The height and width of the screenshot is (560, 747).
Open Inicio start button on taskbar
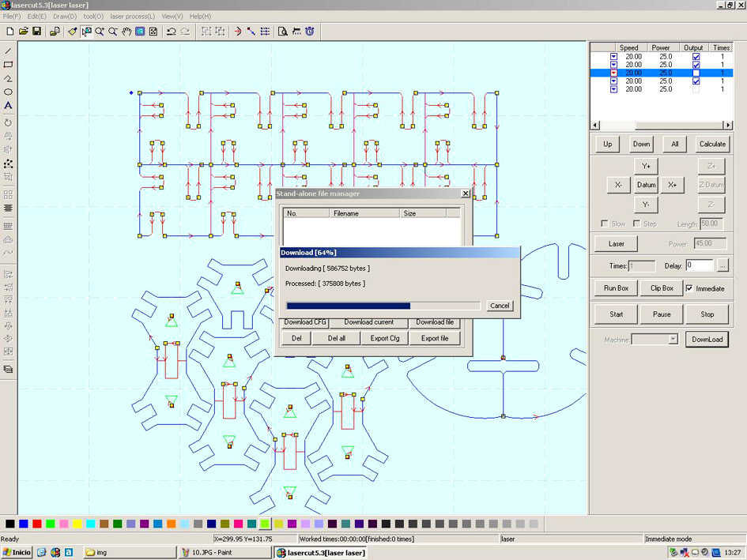17,552
